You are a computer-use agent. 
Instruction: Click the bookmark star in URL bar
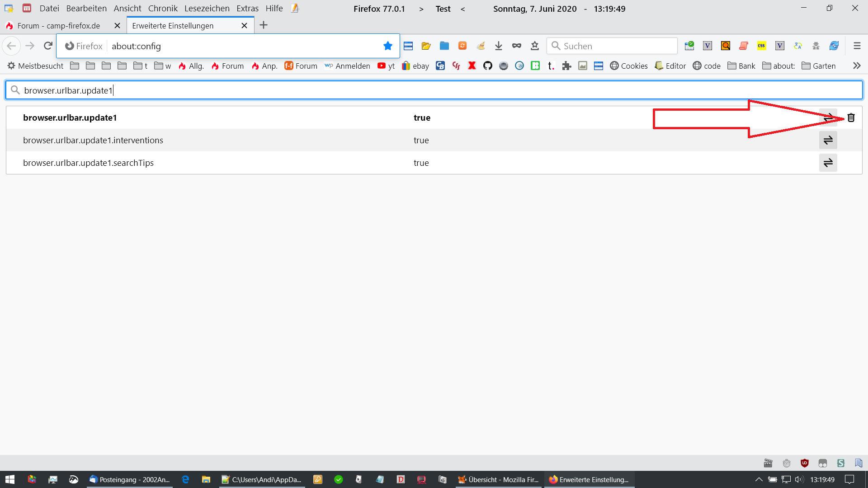387,46
